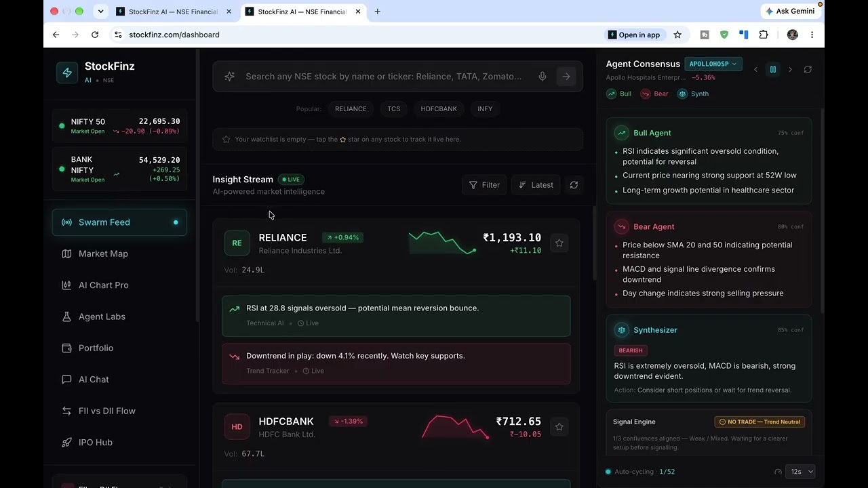This screenshot has width=868, height=488.
Task: Select popular stock chip TCS
Action: tap(394, 108)
